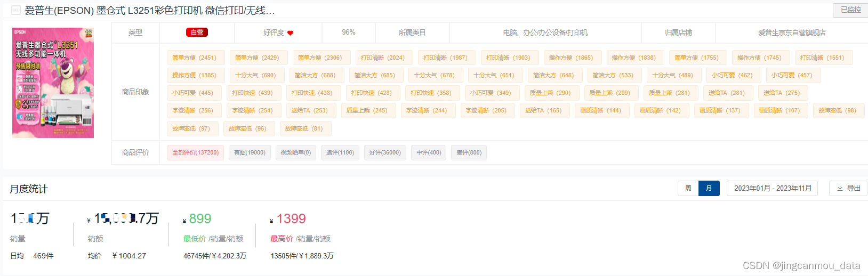Select tag 简单方便 (1755)
This screenshot has height=276, width=868.
pos(697,58)
